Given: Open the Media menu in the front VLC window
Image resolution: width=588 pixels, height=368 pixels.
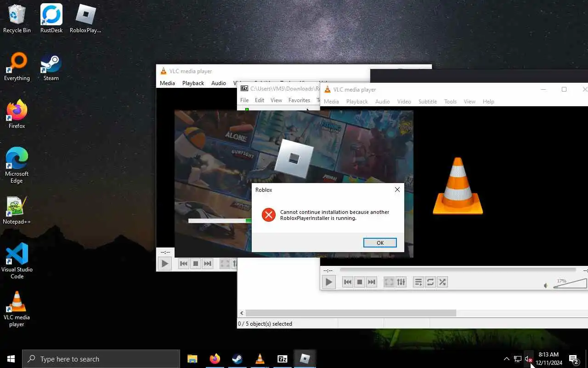Looking at the screenshot, I should [x=331, y=102].
